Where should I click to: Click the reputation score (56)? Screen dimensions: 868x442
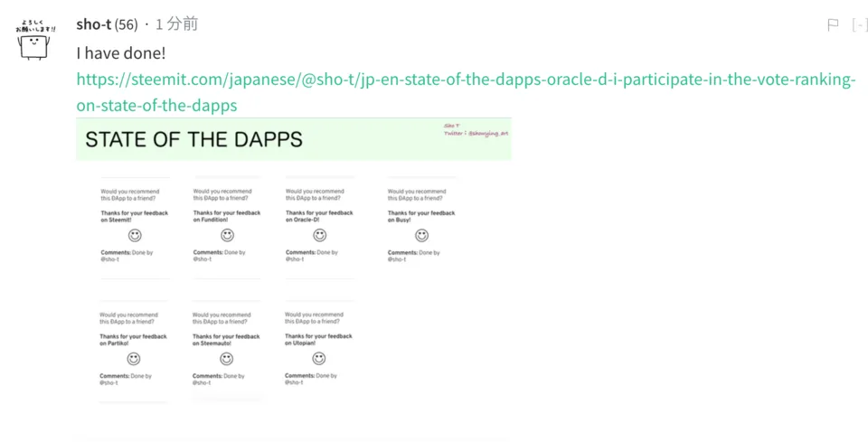coord(127,25)
